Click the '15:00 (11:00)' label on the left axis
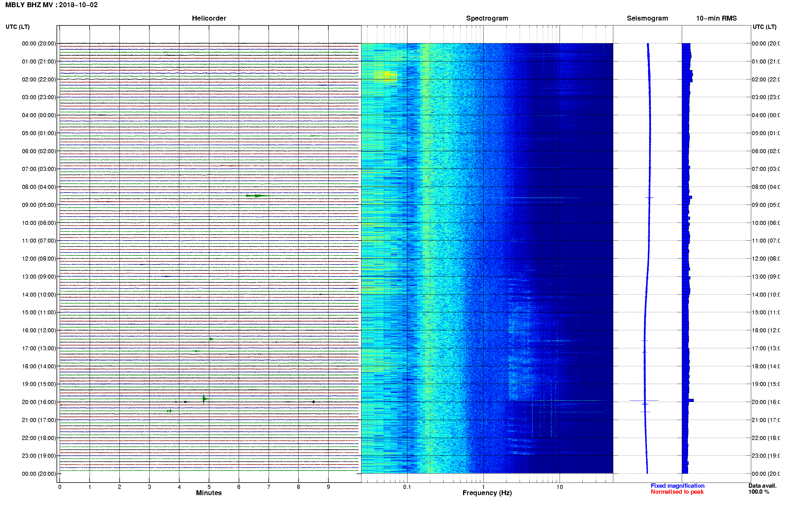This screenshot has width=812, height=508. tap(39, 313)
